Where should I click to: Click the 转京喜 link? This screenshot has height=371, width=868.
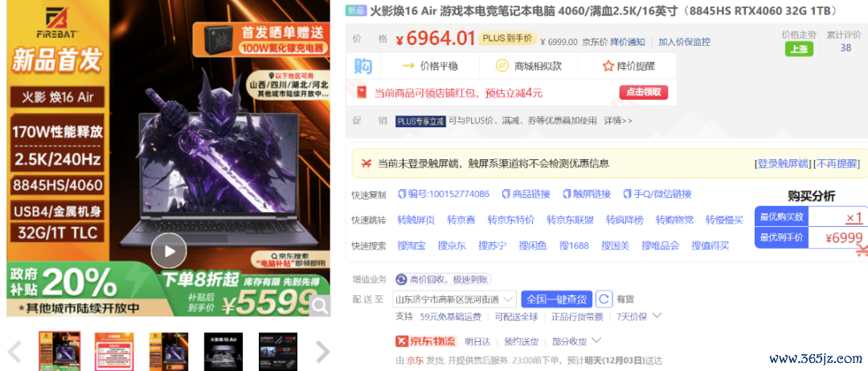click(x=461, y=221)
